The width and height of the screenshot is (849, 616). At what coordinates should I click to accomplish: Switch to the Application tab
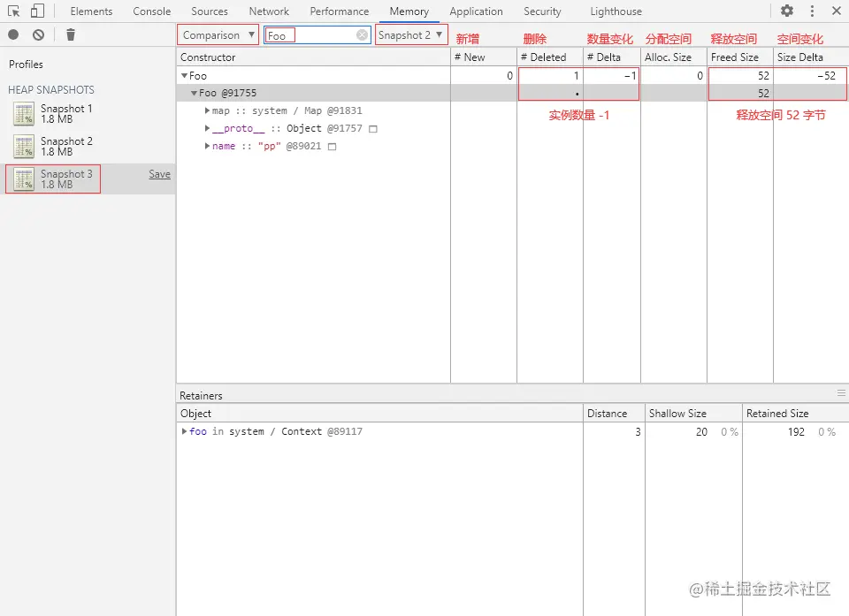[x=476, y=11]
